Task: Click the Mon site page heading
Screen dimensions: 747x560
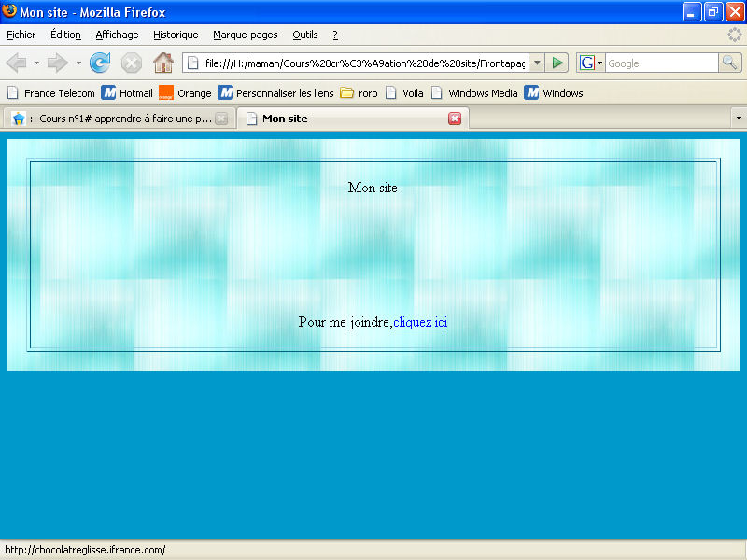Action: 373,188
